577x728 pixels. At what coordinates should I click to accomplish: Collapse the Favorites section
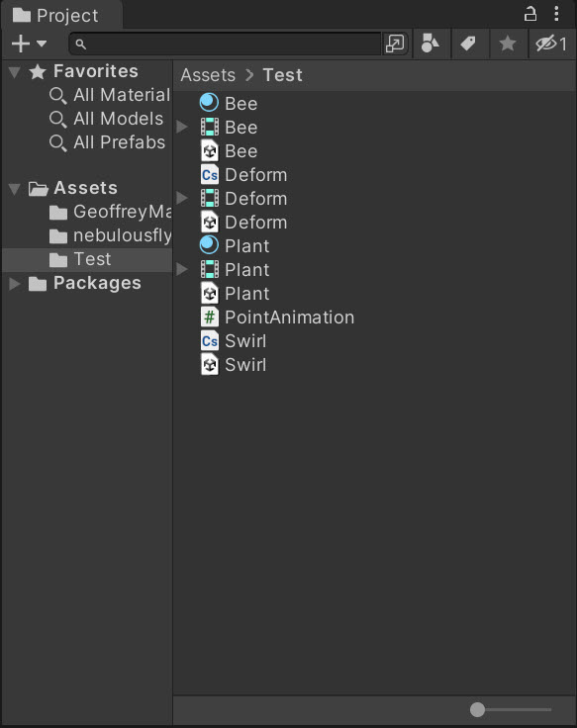pyautogui.click(x=15, y=72)
